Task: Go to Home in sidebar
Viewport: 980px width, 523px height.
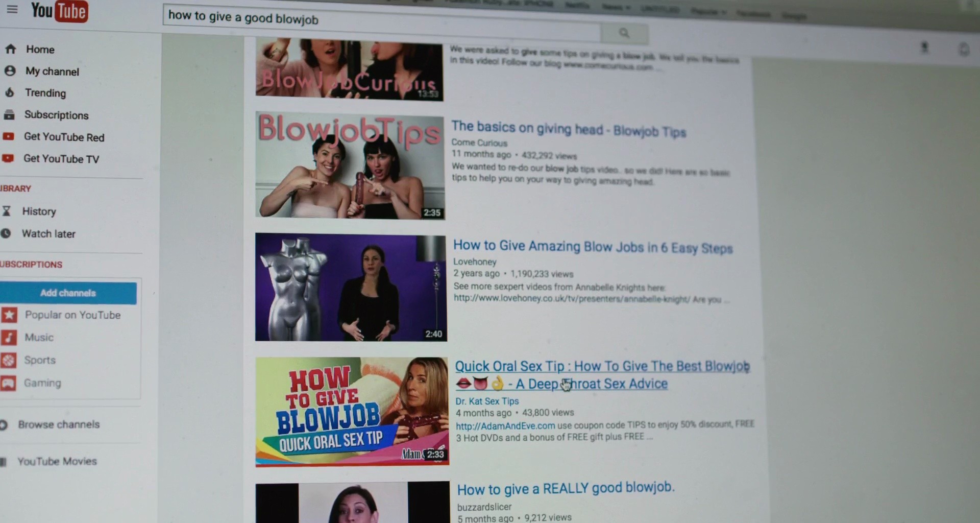Action: pyautogui.click(x=40, y=50)
